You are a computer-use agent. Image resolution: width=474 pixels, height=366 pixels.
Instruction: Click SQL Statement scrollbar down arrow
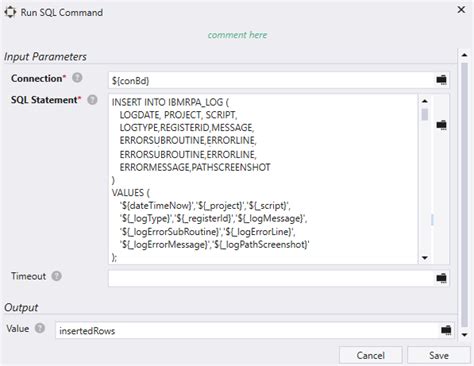pyautogui.click(x=425, y=258)
